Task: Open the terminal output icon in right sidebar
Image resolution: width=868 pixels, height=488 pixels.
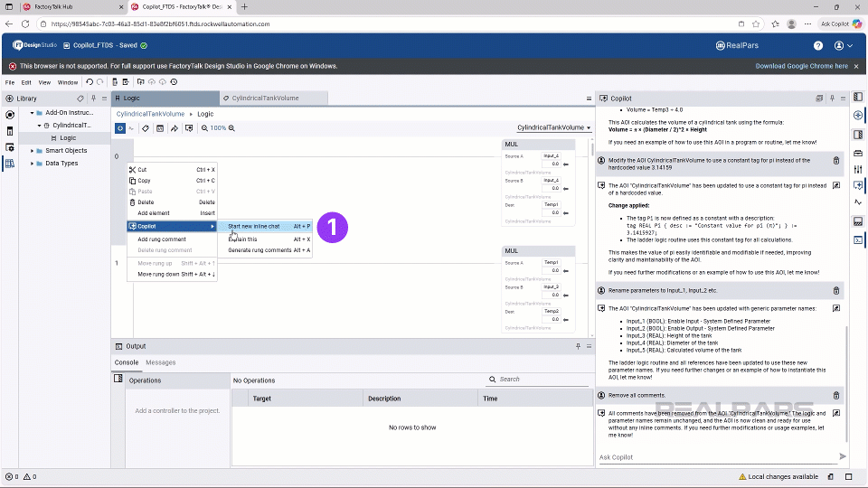Action: 858,240
